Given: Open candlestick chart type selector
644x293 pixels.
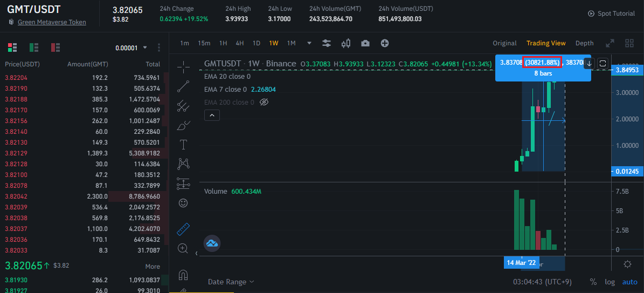Looking at the screenshot, I should (x=346, y=43).
